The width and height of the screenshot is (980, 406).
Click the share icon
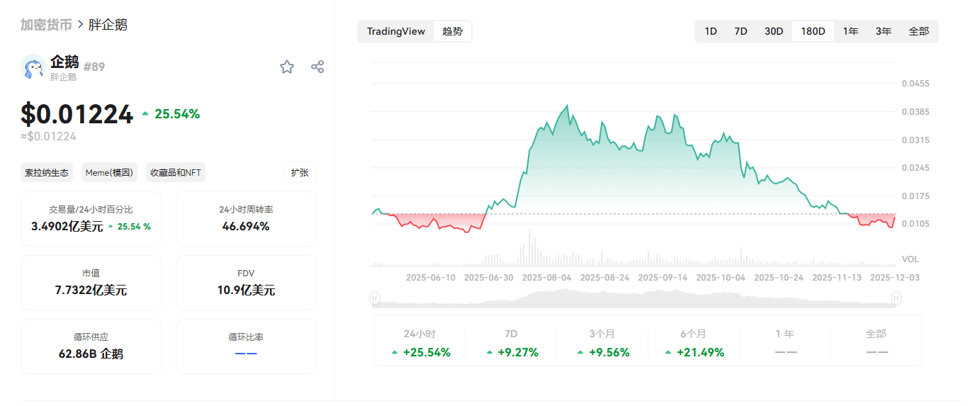(317, 67)
